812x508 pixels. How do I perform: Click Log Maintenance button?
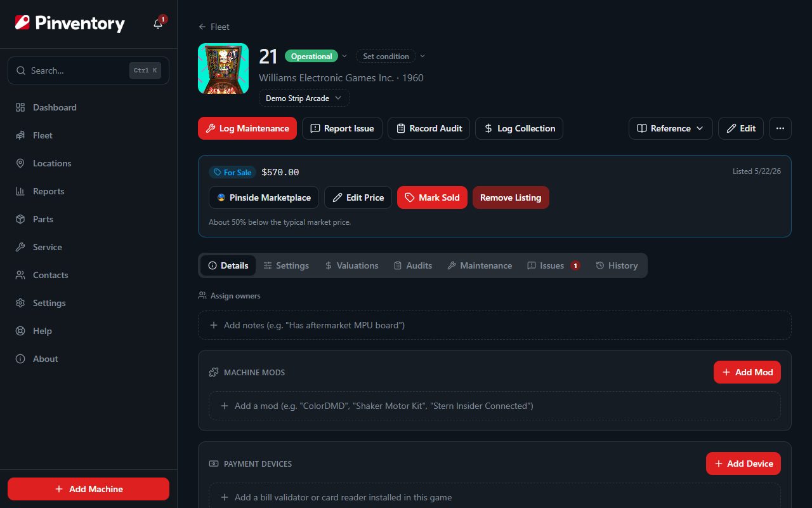[x=247, y=128]
